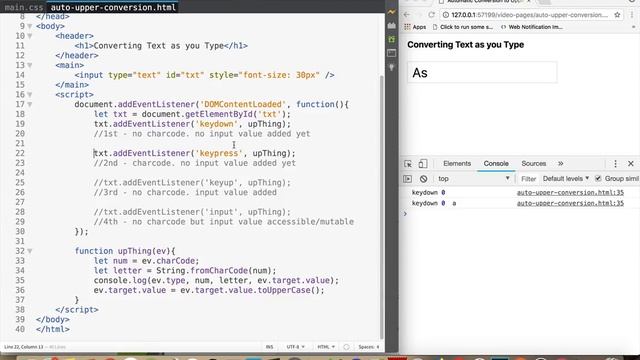This screenshot has height=360, width=640.
Task: Switch to the Elements tab in DevTools
Action: pyautogui.click(x=457, y=164)
